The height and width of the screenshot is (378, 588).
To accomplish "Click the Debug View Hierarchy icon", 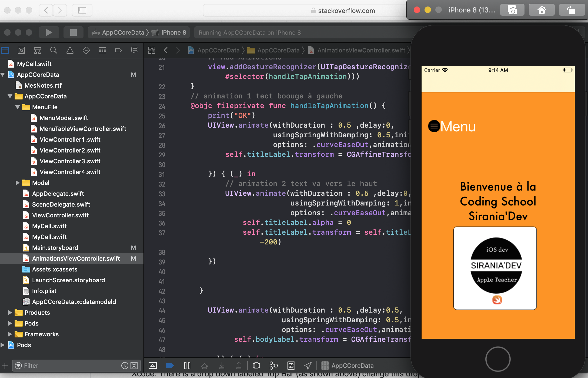I will [256, 366].
